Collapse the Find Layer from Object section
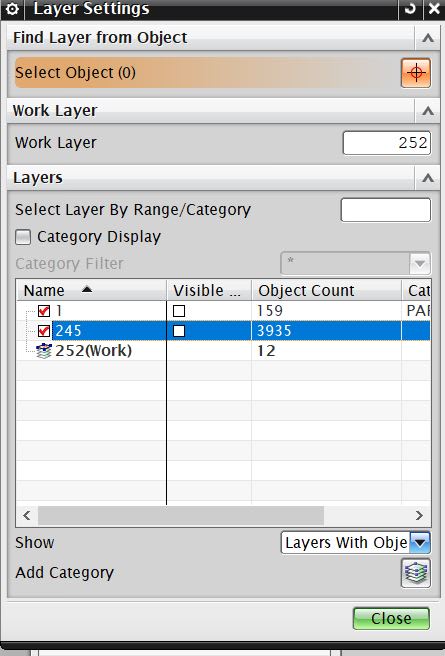445x656 pixels. [x=427, y=38]
